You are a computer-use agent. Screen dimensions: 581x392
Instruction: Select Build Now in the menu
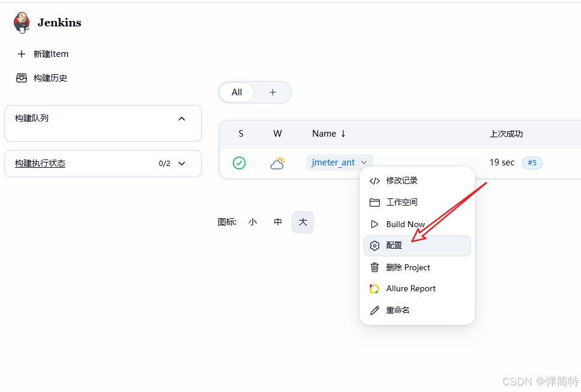(417, 224)
